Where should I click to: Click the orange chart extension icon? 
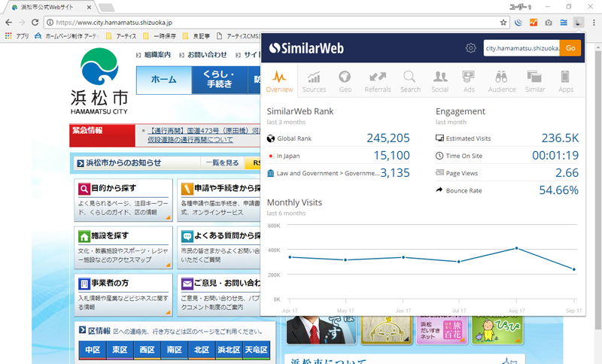[x=534, y=23]
